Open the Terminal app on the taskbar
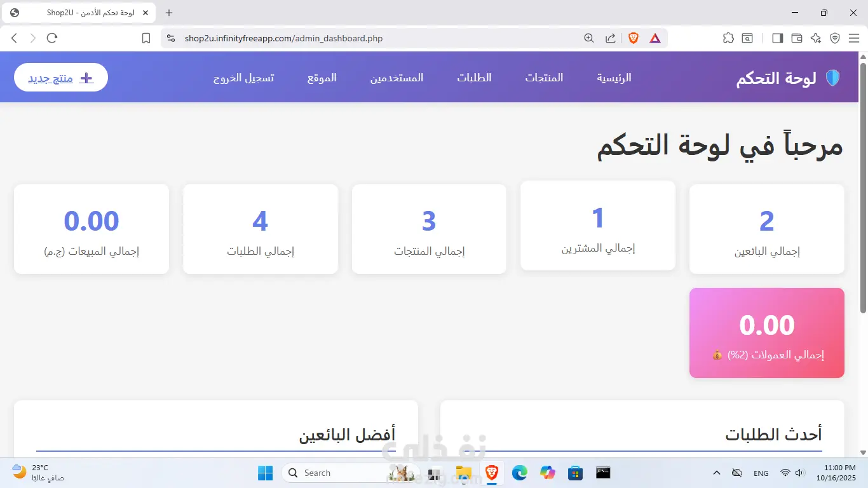 click(x=603, y=473)
